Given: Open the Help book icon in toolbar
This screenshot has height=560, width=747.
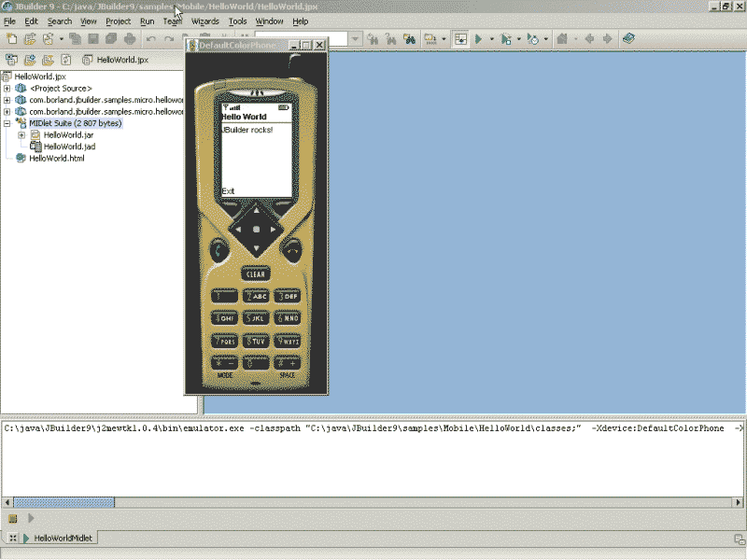Looking at the screenshot, I should click(628, 39).
